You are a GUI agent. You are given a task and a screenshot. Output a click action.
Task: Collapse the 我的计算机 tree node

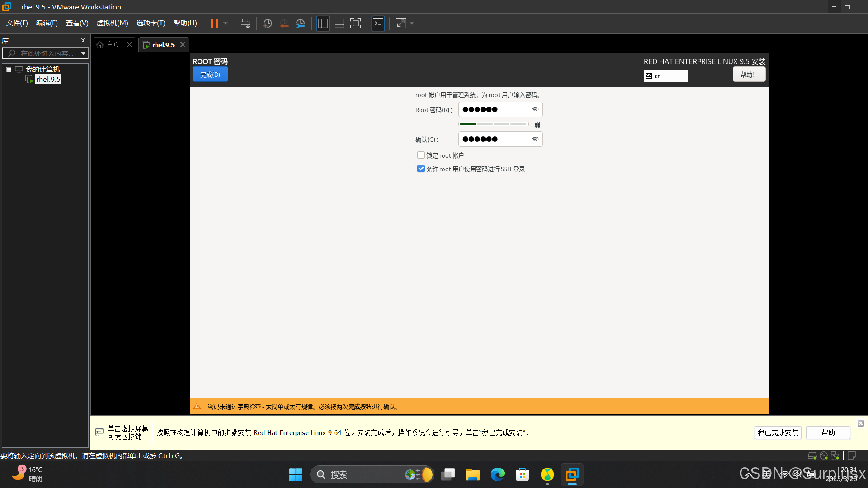[9, 70]
